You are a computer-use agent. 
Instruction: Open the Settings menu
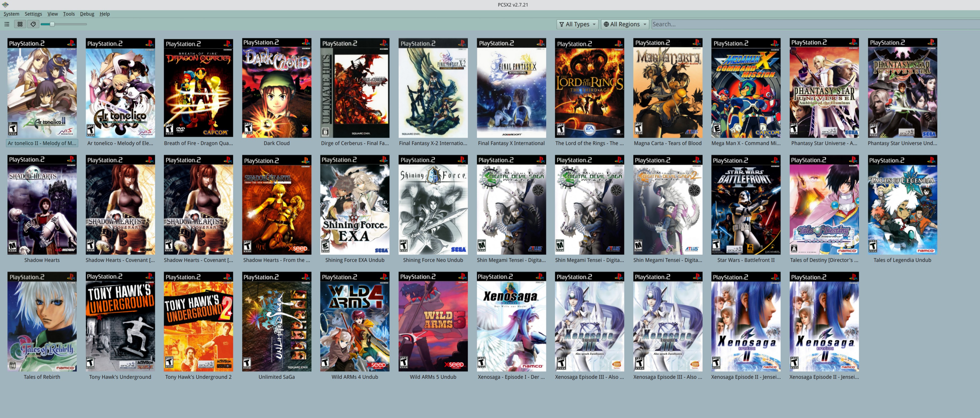[33, 14]
